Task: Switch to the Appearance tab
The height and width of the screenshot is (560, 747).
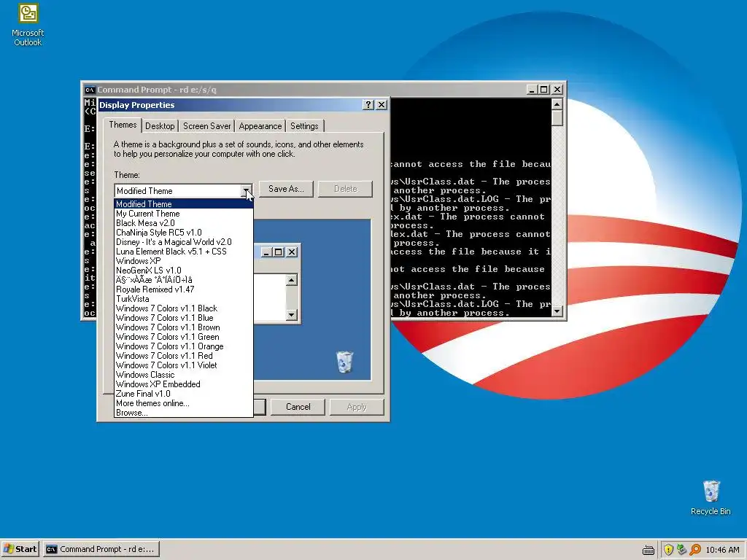Action: 260,126
